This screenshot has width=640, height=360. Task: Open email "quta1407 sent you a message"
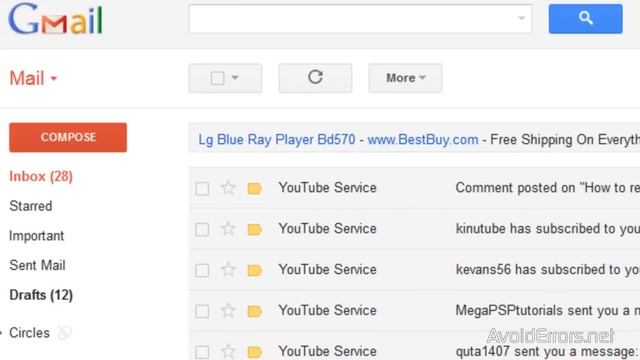[547, 351]
